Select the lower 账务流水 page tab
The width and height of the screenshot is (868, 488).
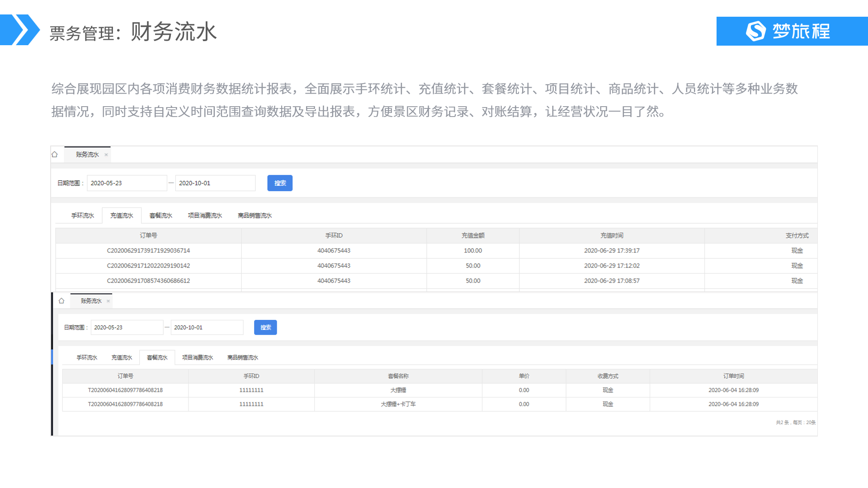[91, 301]
